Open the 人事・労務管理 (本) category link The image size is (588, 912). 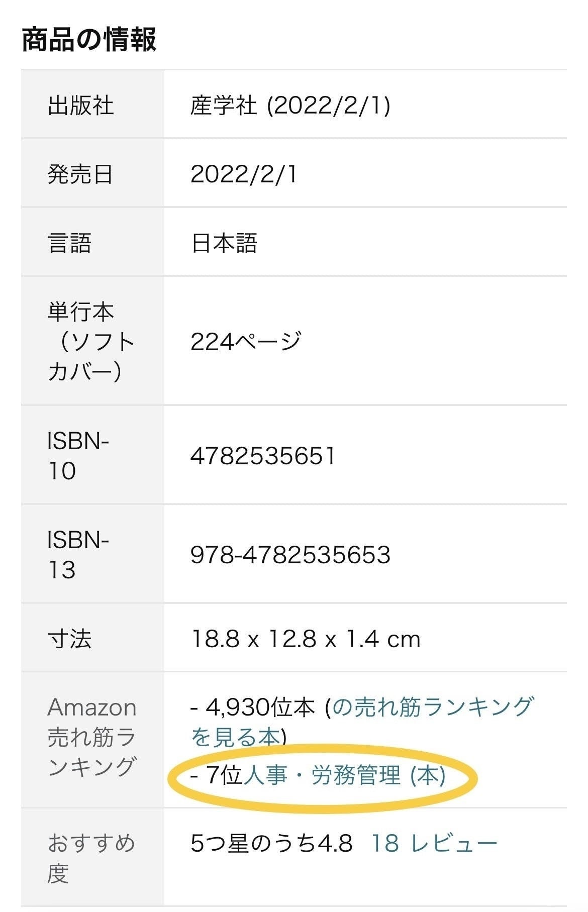[x=344, y=775]
